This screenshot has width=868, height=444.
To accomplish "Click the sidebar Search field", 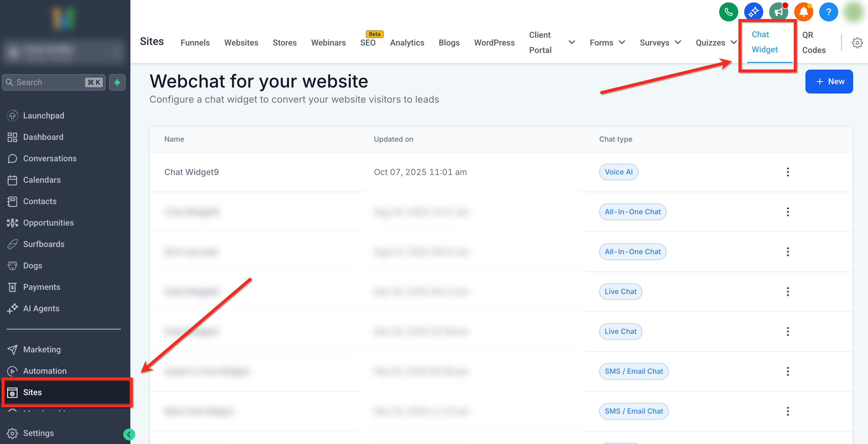I will pyautogui.click(x=47, y=82).
